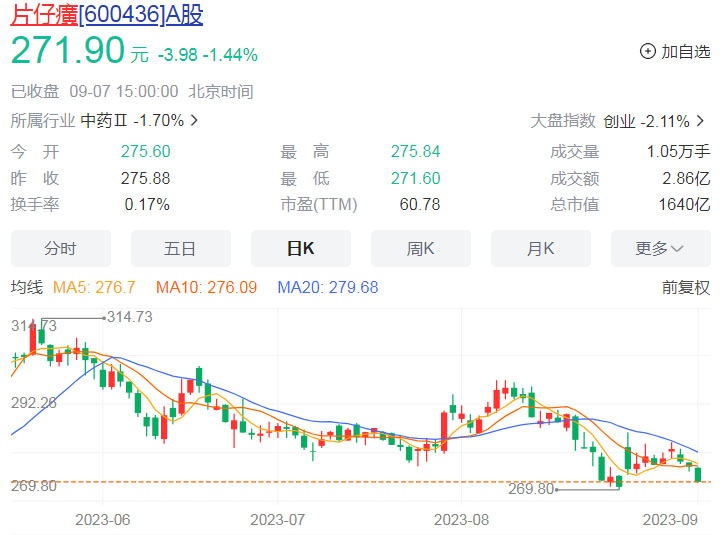
Task: Click the current price 271.90
Action: coord(68,50)
